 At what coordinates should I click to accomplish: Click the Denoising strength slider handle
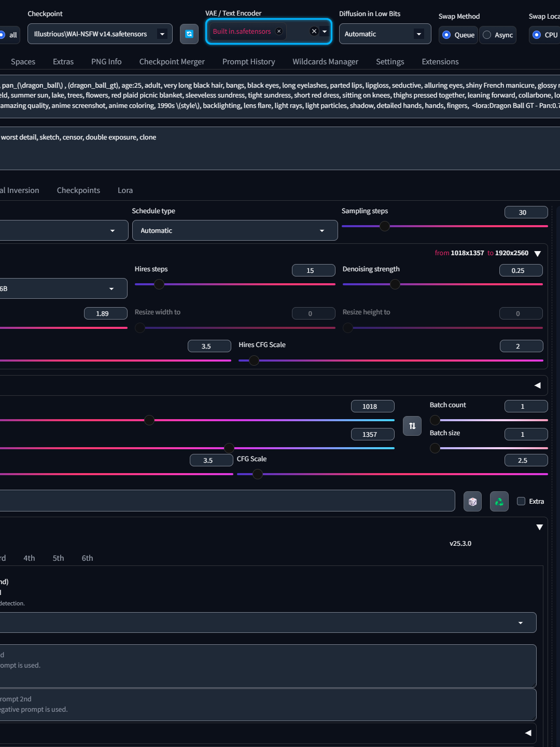pos(395,284)
